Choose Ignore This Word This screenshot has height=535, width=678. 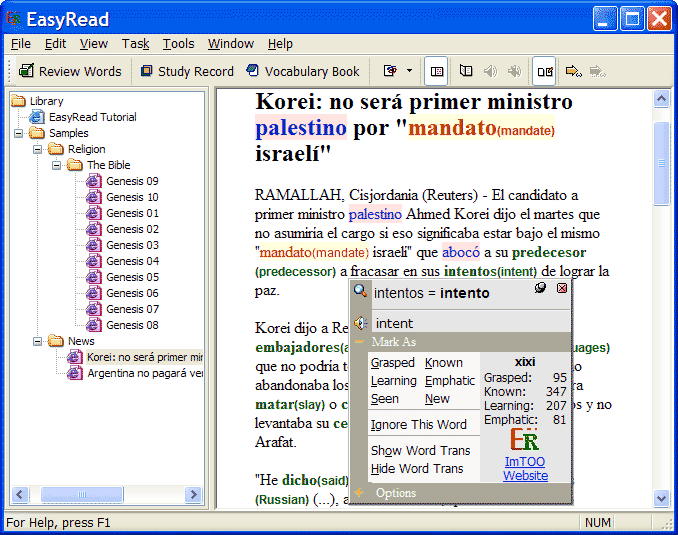point(419,425)
